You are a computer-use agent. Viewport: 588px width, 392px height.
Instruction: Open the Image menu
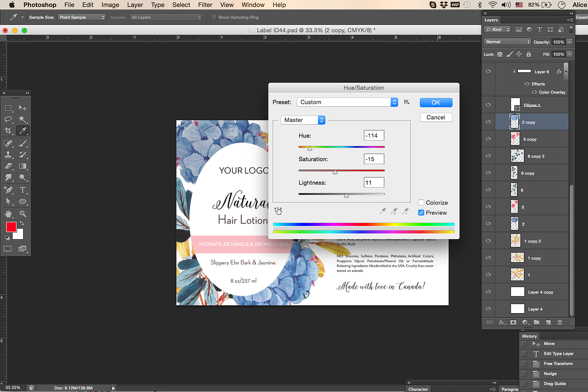click(x=110, y=5)
